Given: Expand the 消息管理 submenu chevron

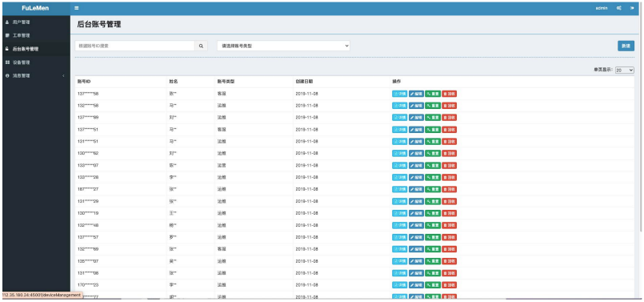Looking at the screenshot, I should [x=63, y=76].
